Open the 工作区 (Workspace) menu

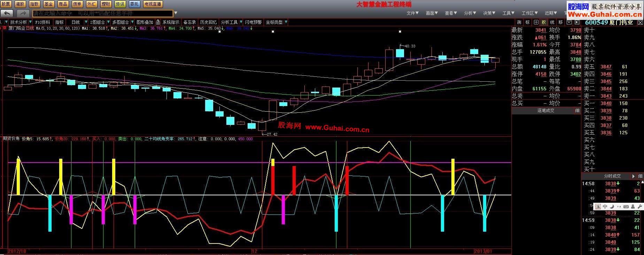(x=530, y=13)
